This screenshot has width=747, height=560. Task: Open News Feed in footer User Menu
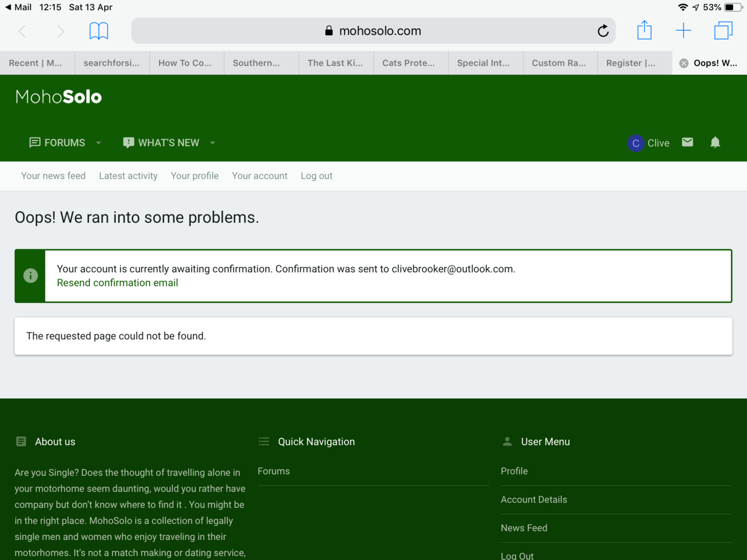point(524,528)
